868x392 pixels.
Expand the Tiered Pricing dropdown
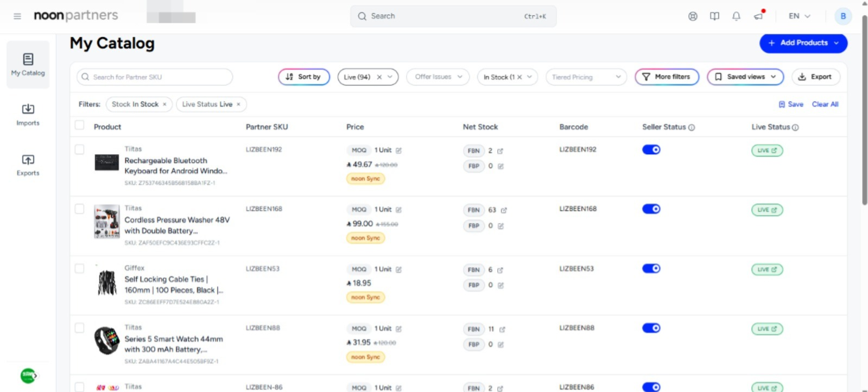[586, 77]
